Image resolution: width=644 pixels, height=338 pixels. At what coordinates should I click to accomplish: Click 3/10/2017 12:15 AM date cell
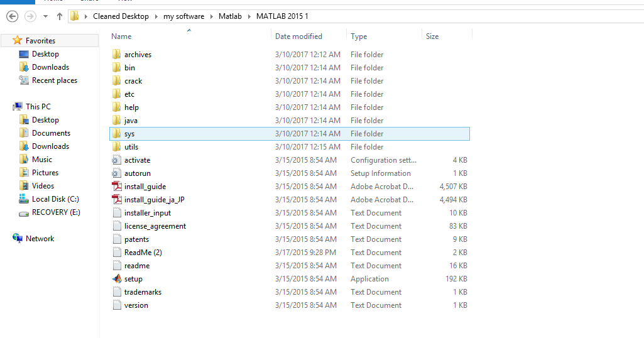pyautogui.click(x=308, y=146)
